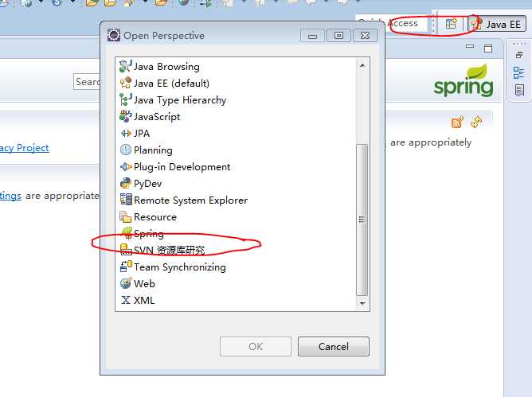Click the Open Perspective dialog title icon

pyautogui.click(x=114, y=35)
